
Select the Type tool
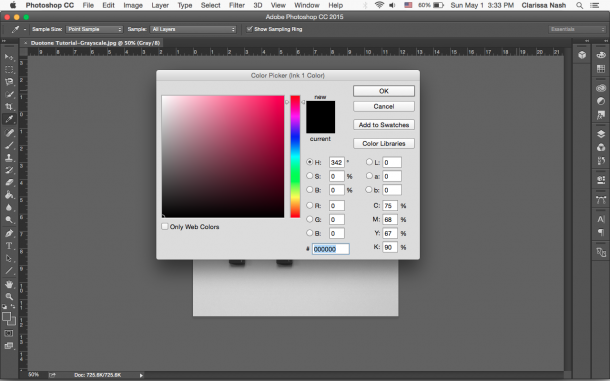click(9, 246)
